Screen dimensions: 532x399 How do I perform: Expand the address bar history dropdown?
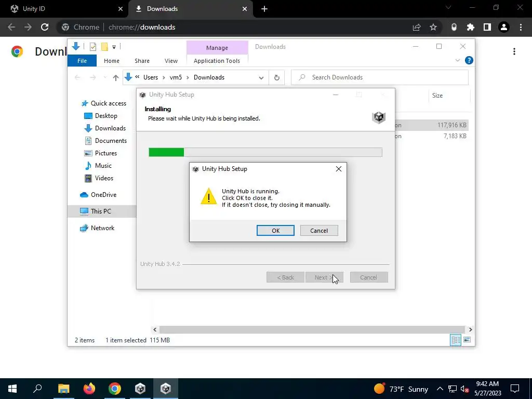[261, 78]
